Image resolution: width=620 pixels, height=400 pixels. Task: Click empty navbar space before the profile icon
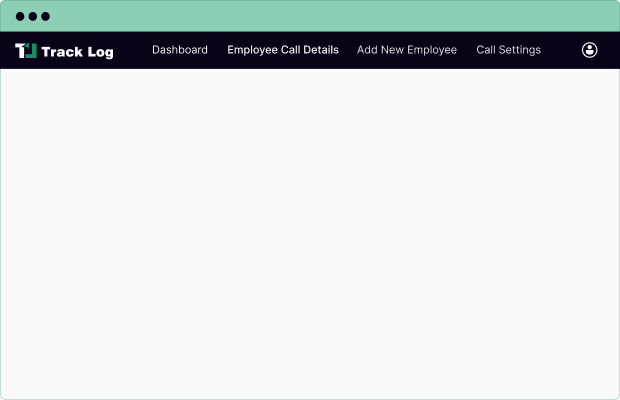coord(561,50)
